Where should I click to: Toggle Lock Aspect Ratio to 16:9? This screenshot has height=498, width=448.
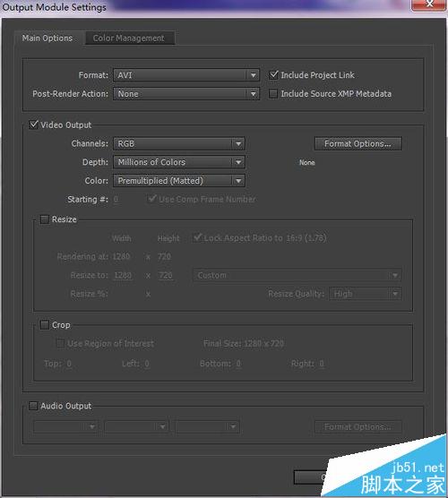pos(198,237)
